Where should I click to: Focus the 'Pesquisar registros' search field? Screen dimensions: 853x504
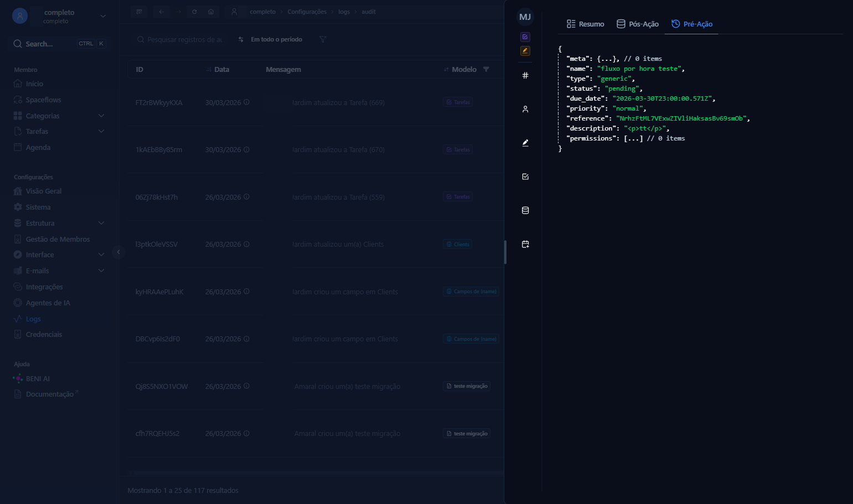180,39
